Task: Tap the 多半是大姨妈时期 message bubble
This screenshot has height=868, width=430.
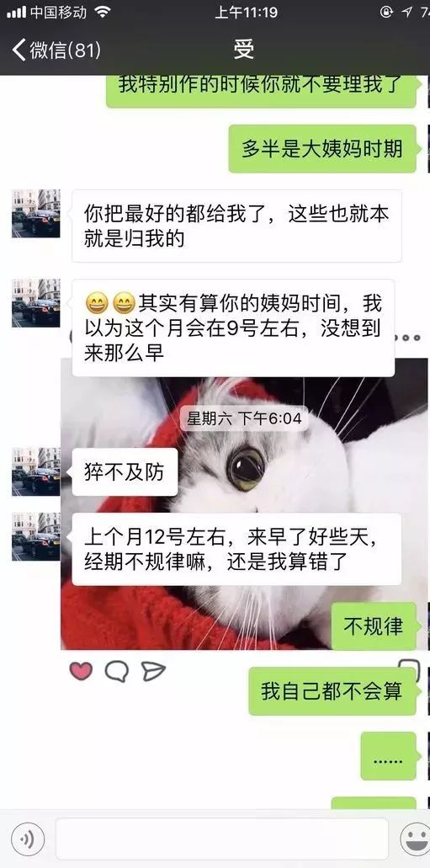Action: pos(322,149)
